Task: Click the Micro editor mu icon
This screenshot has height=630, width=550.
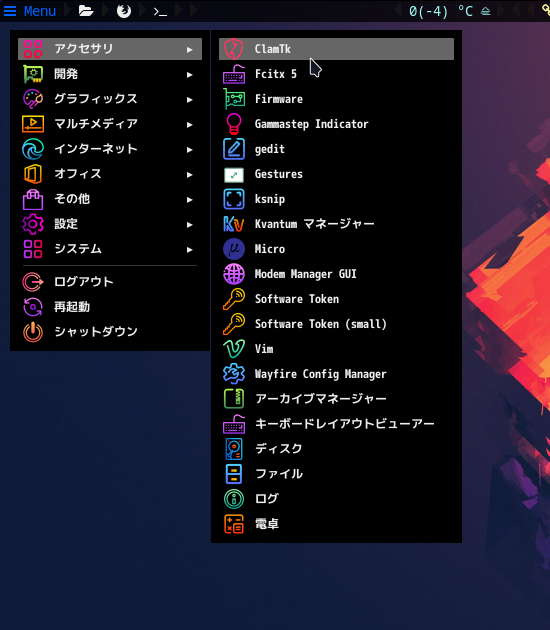Action: coord(234,249)
